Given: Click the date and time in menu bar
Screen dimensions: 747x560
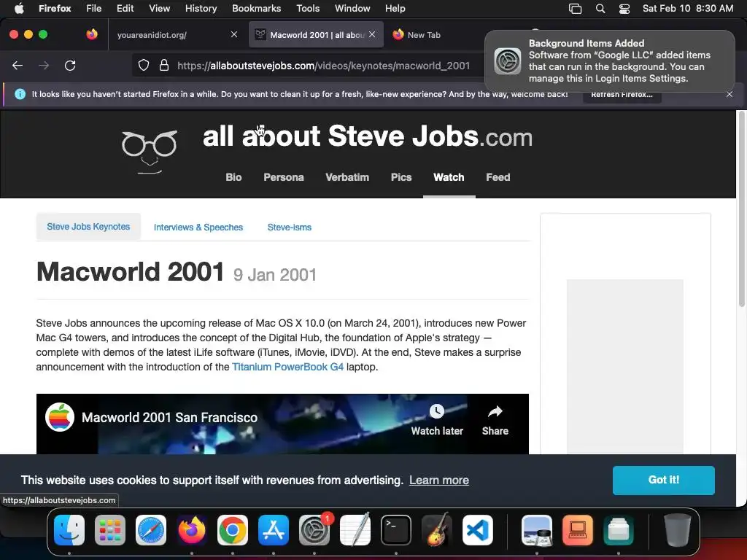Looking at the screenshot, I should click(x=687, y=8).
